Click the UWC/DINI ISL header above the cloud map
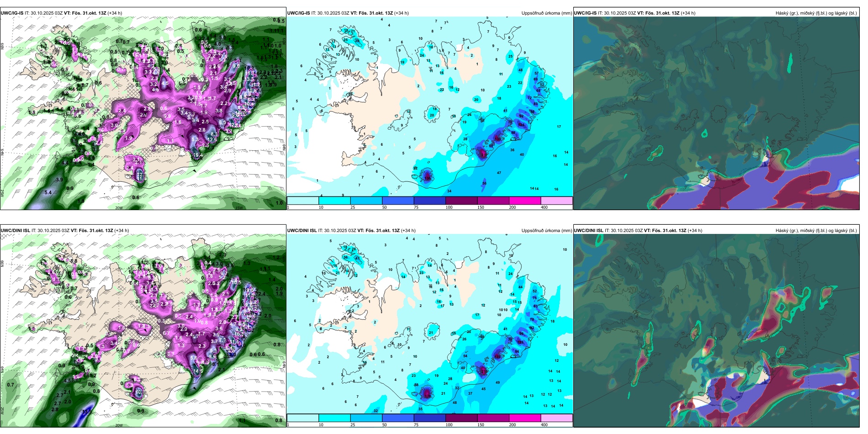Screen dimensions: 868x434 [638, 231]
